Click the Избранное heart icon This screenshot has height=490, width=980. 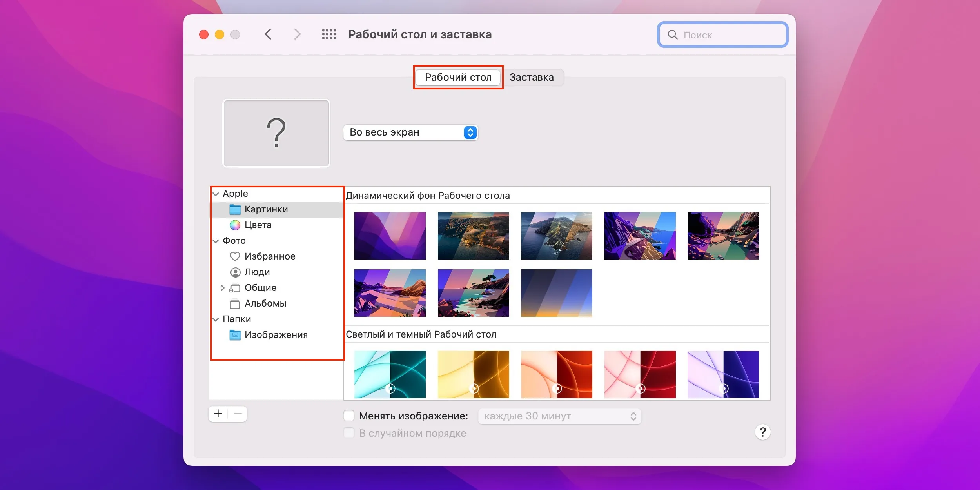click(235, 256)
